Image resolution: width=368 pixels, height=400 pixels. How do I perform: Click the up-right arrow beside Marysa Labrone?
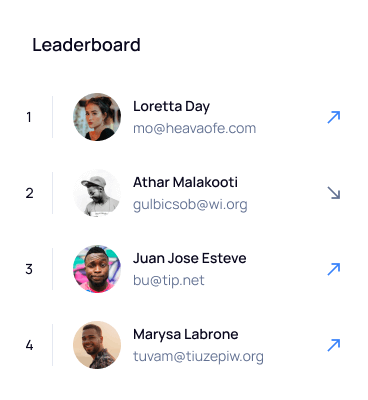pos(334,345)
